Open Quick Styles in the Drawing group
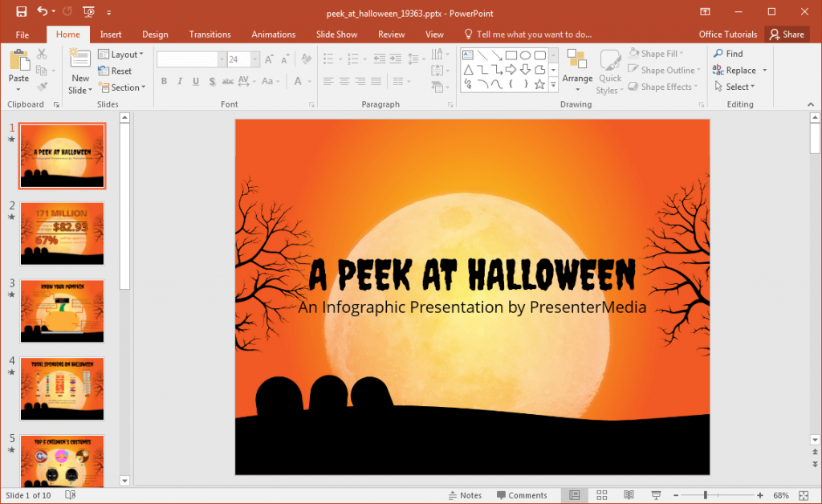The image size is (822, 504). [x=610, y=72]
